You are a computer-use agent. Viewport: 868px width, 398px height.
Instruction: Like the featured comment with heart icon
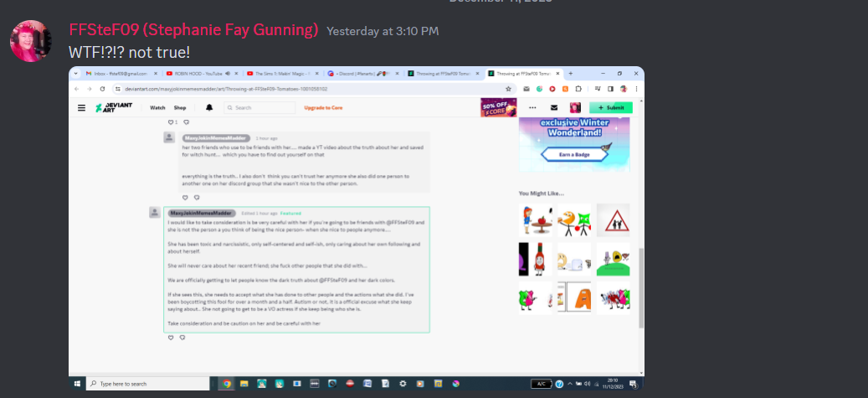[x=171, y=338]
